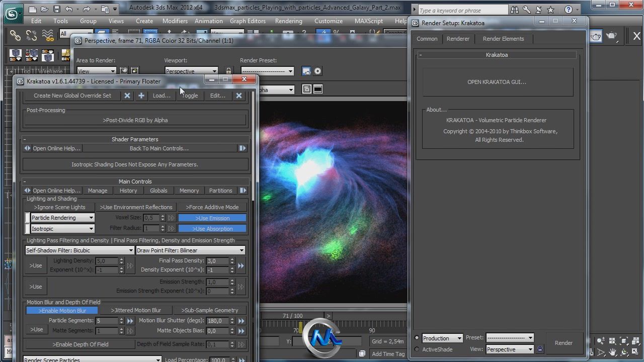Open the Rendering menu
644x362 pixels.
289,21
